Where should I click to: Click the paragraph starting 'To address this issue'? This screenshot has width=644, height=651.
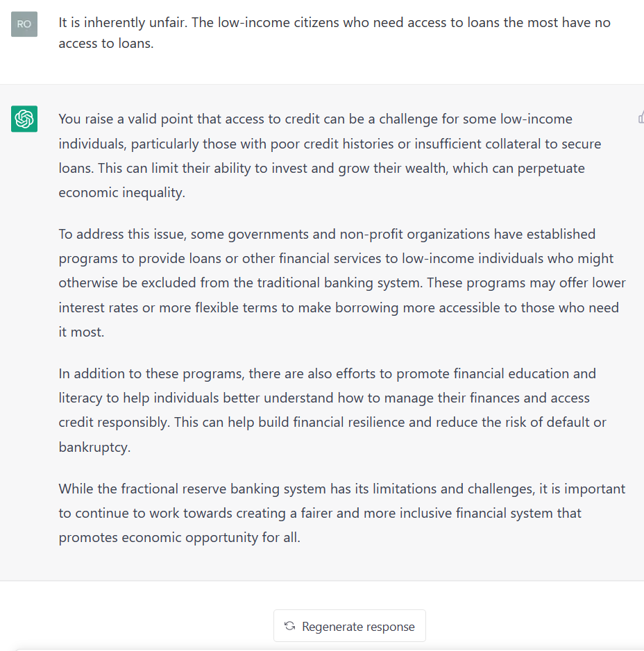tap(342, 282)
